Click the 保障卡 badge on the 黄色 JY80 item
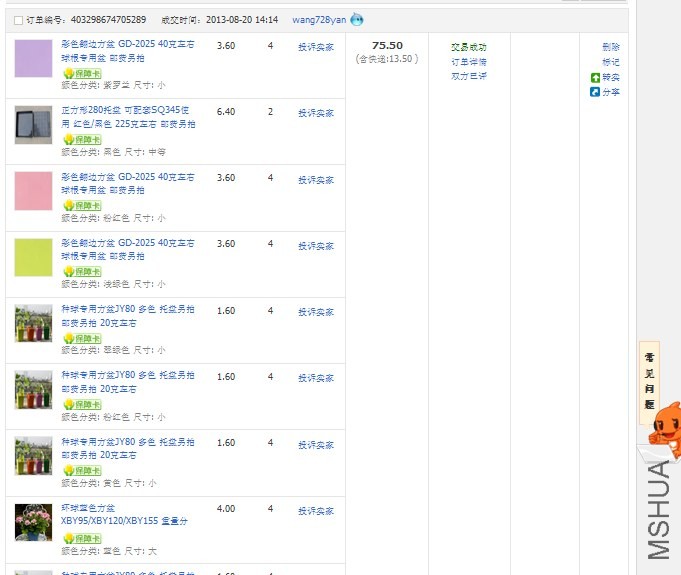The width and height of the screenshot is (681, 575). tap(82, 470)
